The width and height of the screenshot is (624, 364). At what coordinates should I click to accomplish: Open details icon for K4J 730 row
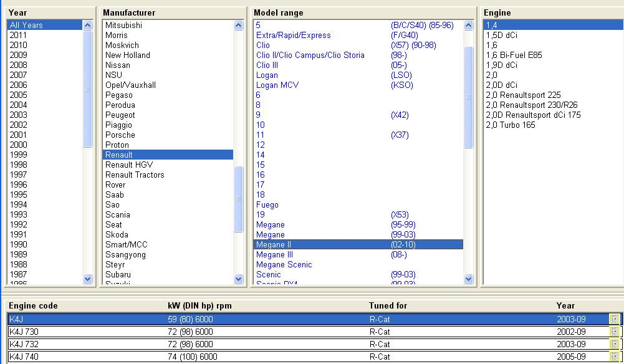(615, 332)
